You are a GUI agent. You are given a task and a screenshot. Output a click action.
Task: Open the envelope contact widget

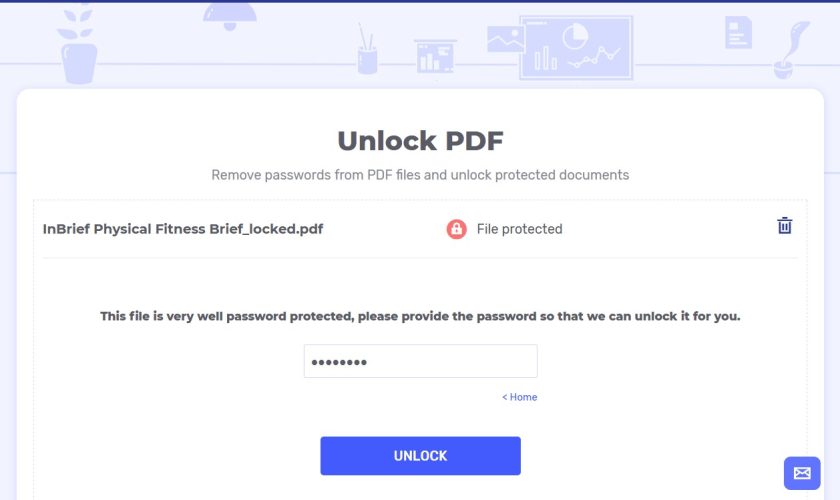(x=802, y=473)
